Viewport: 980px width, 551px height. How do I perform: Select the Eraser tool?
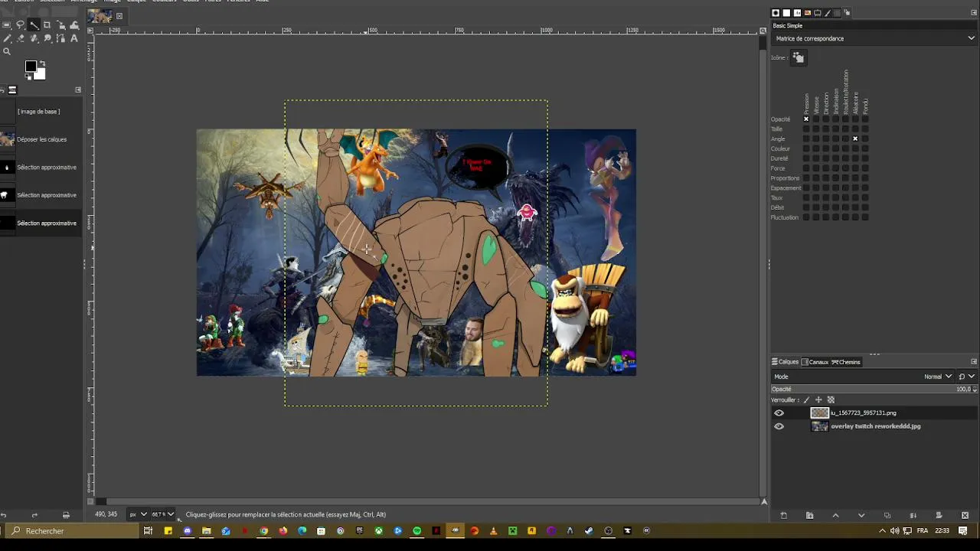tap(21, 38)
